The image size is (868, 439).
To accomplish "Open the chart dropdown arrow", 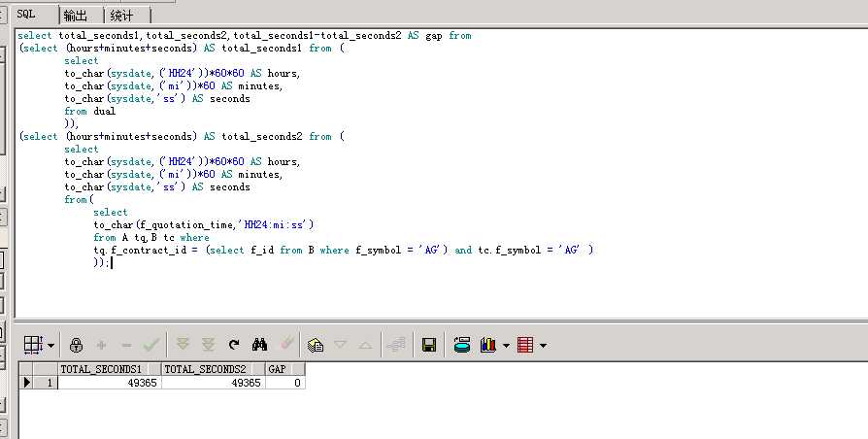I will (x=506, y=346).
